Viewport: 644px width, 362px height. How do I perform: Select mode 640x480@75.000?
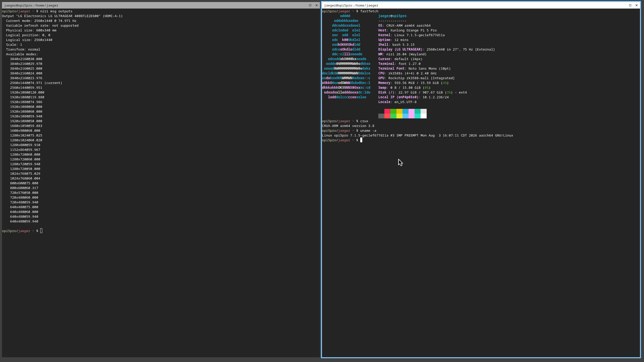pyautogui.click(x=24, y=207)
